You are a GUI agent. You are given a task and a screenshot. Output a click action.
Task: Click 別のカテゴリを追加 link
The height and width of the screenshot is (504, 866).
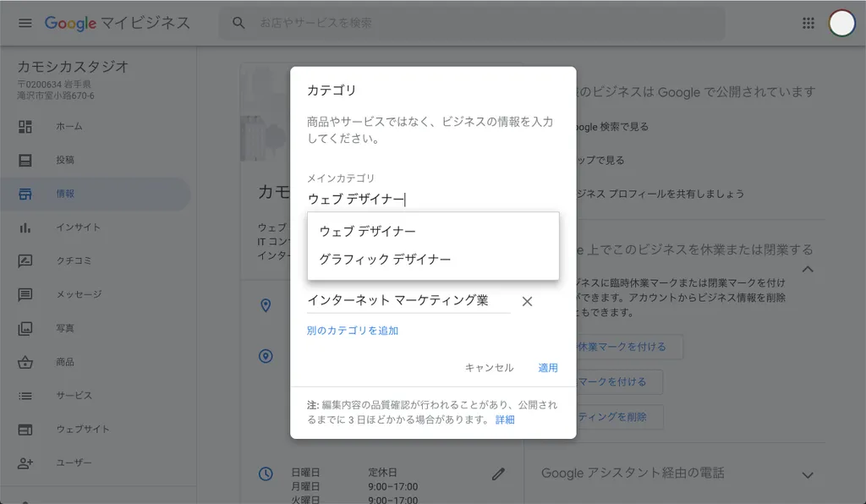(x=353, y=331)
